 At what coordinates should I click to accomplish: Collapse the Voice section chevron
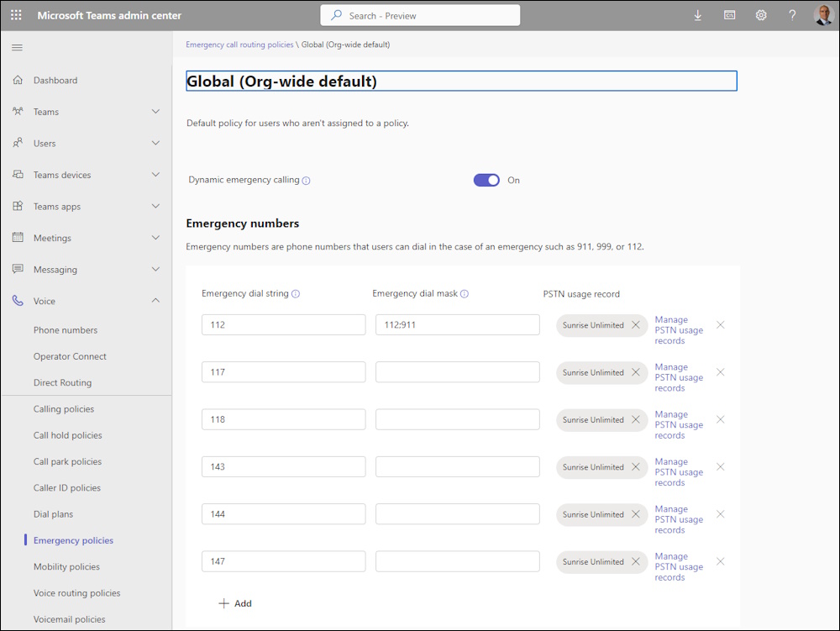click(155, 301)
